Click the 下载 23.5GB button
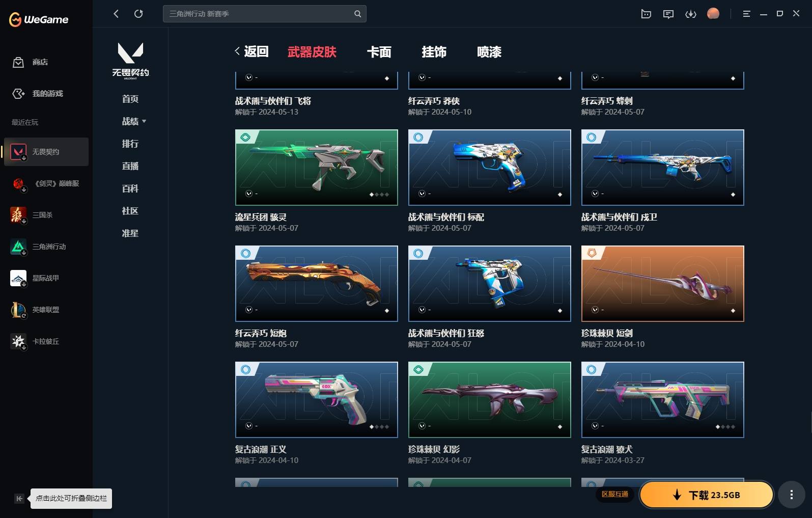The width and height of the screenshot is (812, 518). click(x=707, y=495)
